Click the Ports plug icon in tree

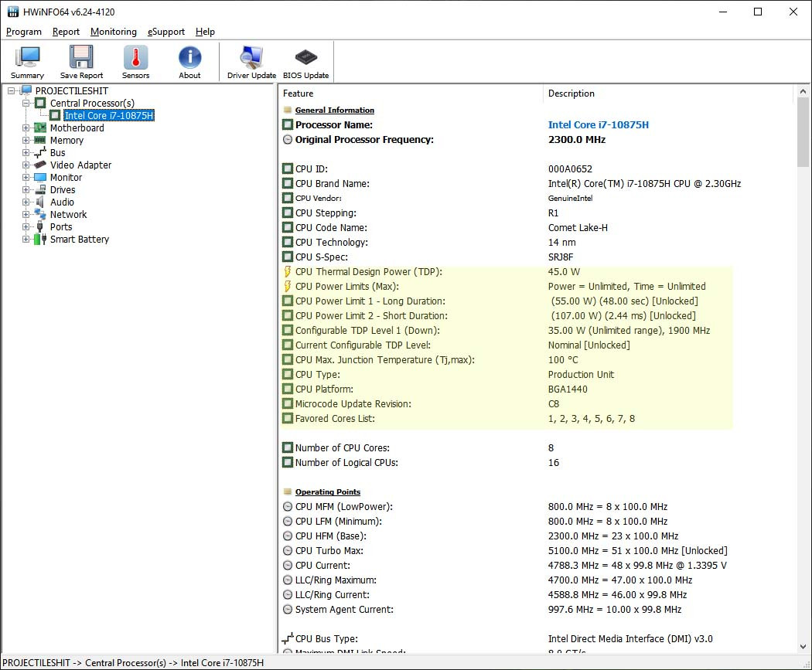[40, 226]
